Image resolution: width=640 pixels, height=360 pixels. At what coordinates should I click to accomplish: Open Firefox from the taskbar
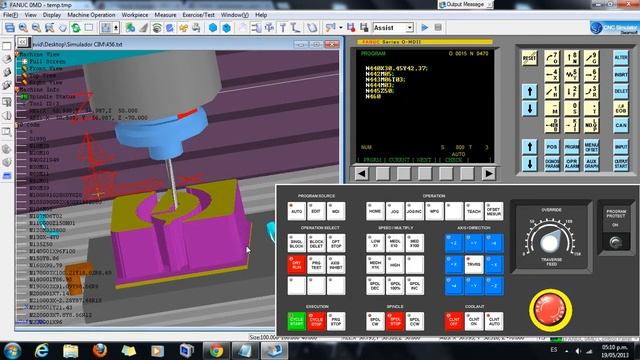100,351
